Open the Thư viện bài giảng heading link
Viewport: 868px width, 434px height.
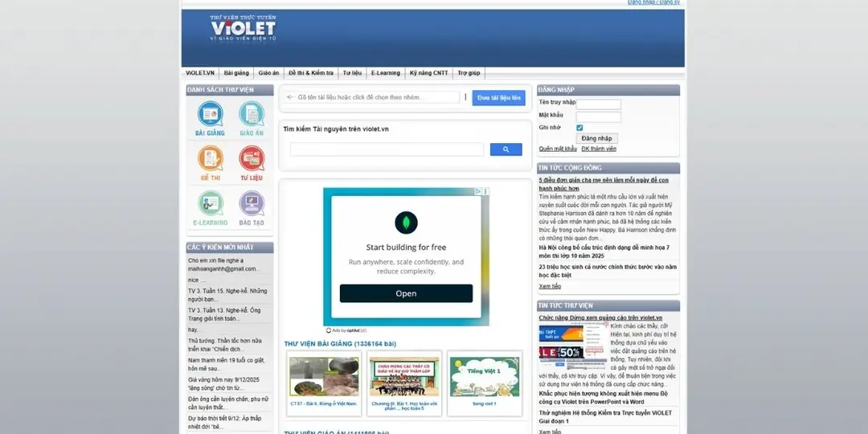[340, 344]
